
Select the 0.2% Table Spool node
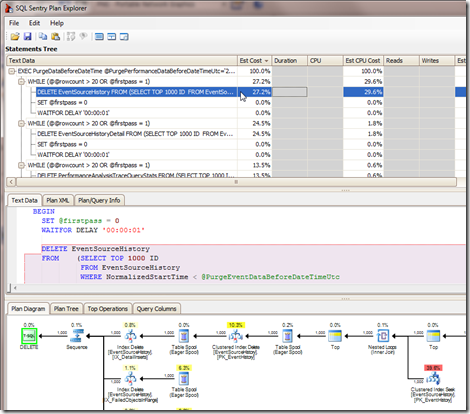click(x=287, y=336)
